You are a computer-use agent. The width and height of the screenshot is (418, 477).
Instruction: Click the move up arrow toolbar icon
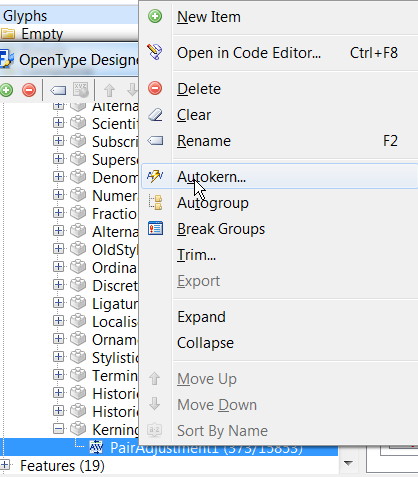tap(109, 90)
